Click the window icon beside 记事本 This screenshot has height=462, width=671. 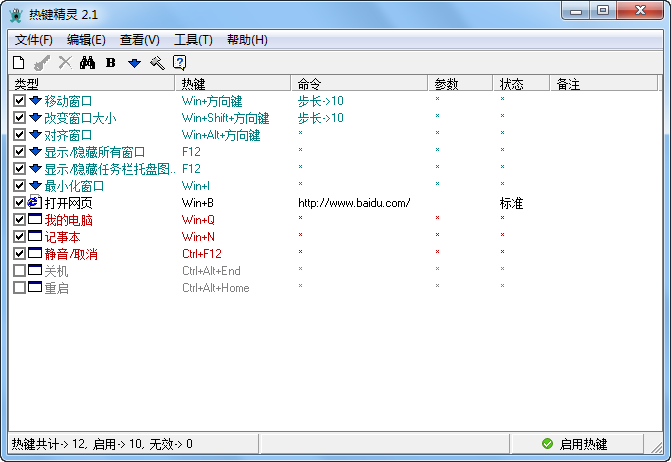(x=35, y=236)
